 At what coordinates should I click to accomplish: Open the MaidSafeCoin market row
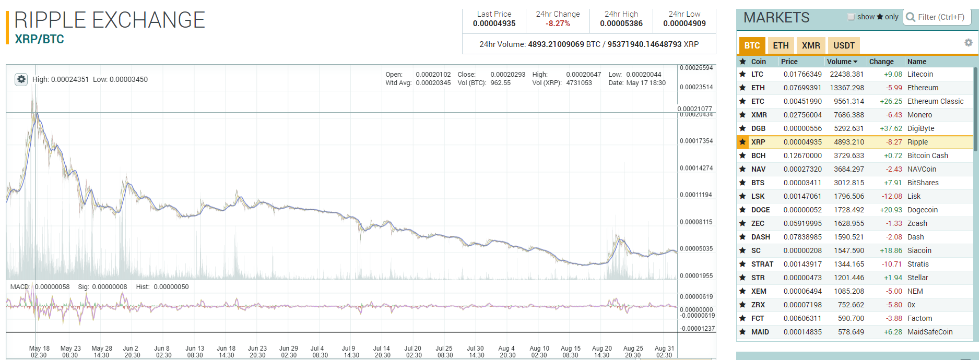pos(855,332)
